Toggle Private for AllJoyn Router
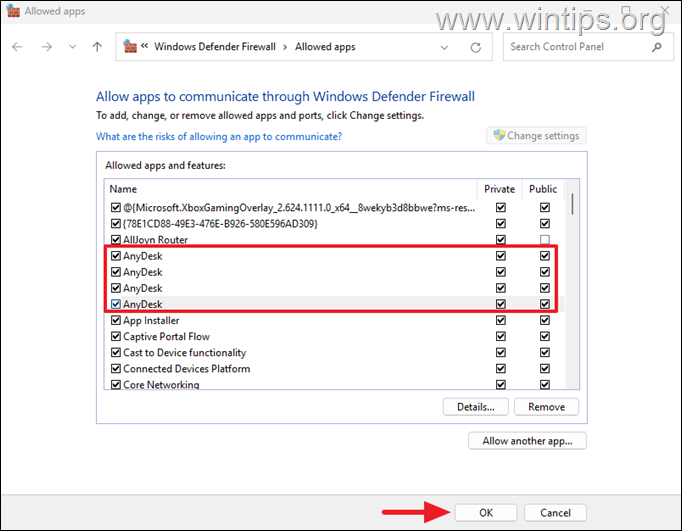Viewport: 682px width, 531px height. 501,240
